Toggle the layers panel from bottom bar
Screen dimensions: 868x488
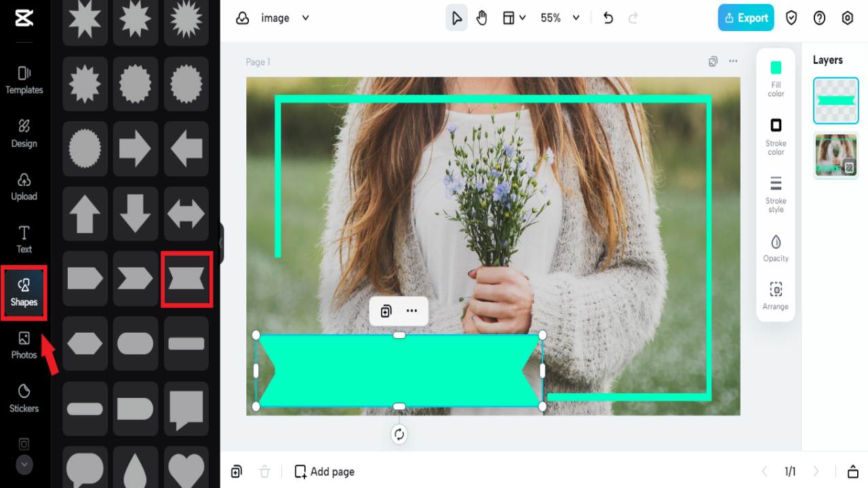853,472
